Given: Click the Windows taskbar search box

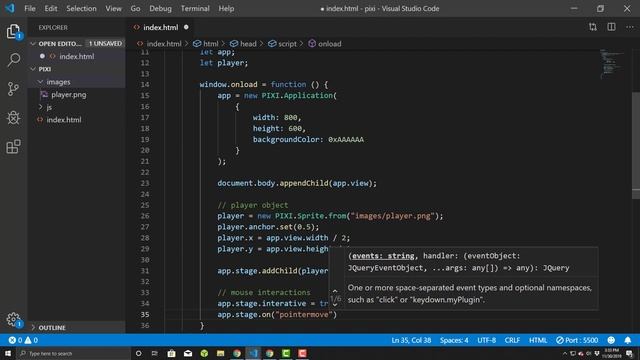Looking at the screenshot, I should [x=73, y=353].
